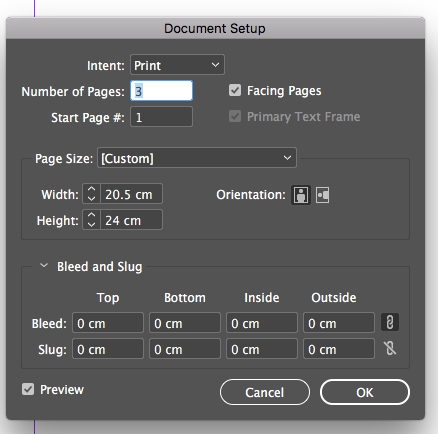Select the portrait orientation icon

tap(301, 195)
